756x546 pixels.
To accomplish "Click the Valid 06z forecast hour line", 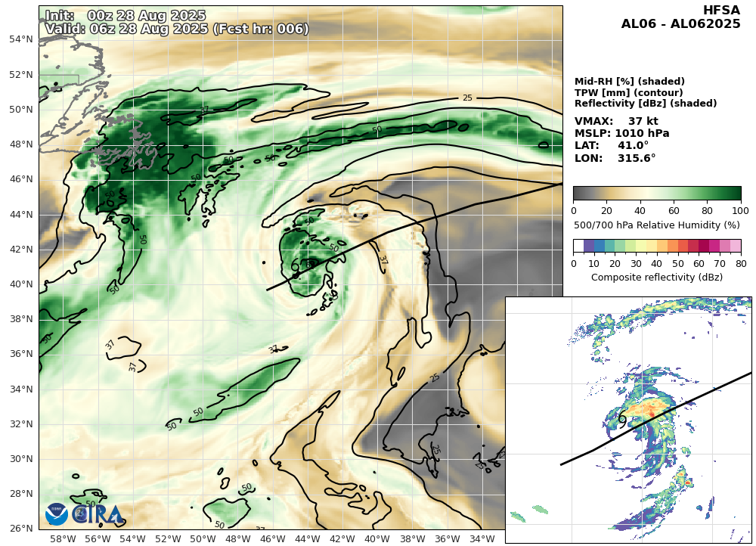I will point(177,29).
